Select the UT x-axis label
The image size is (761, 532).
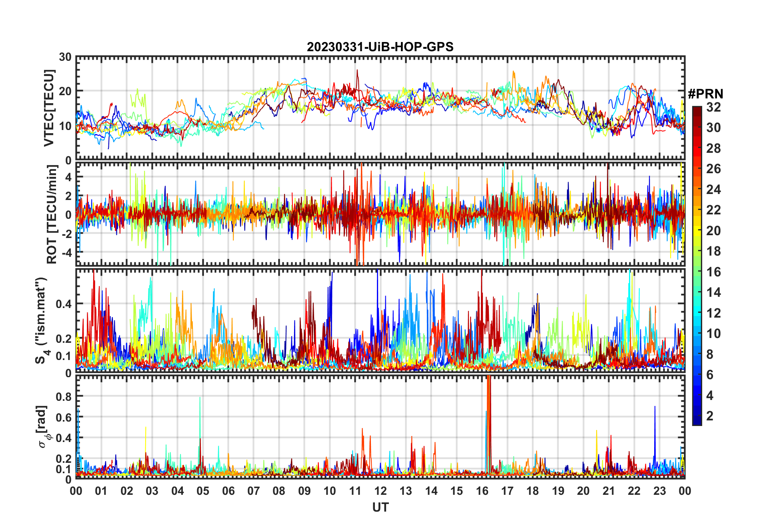(380, 507)
